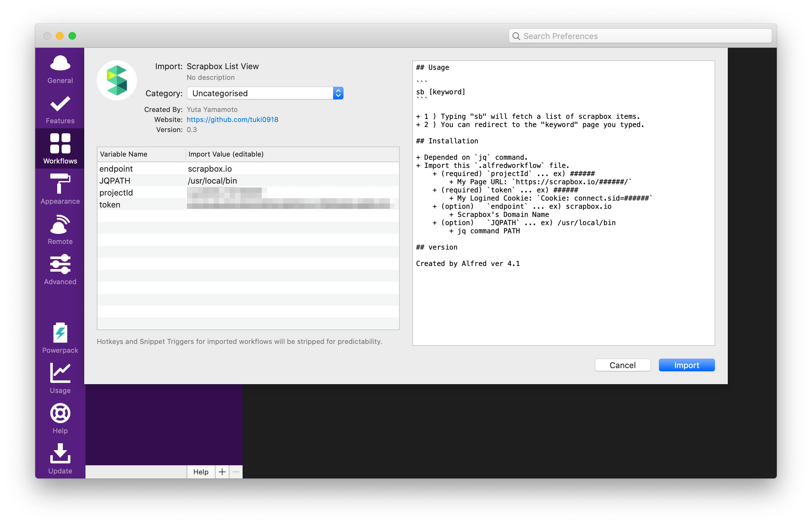Open the General preferences section

pyautogui.click(x=60, y=69)
